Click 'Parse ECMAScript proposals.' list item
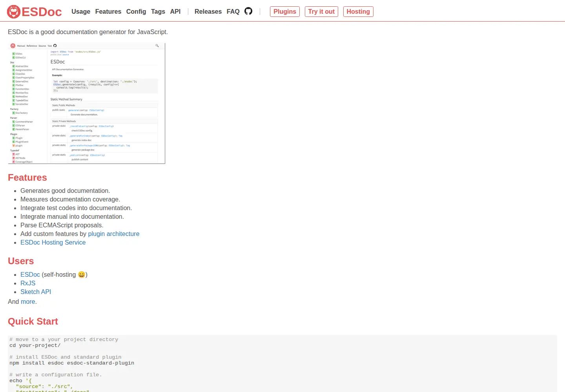This screenshot has width=565, height=392. (62, 225)
